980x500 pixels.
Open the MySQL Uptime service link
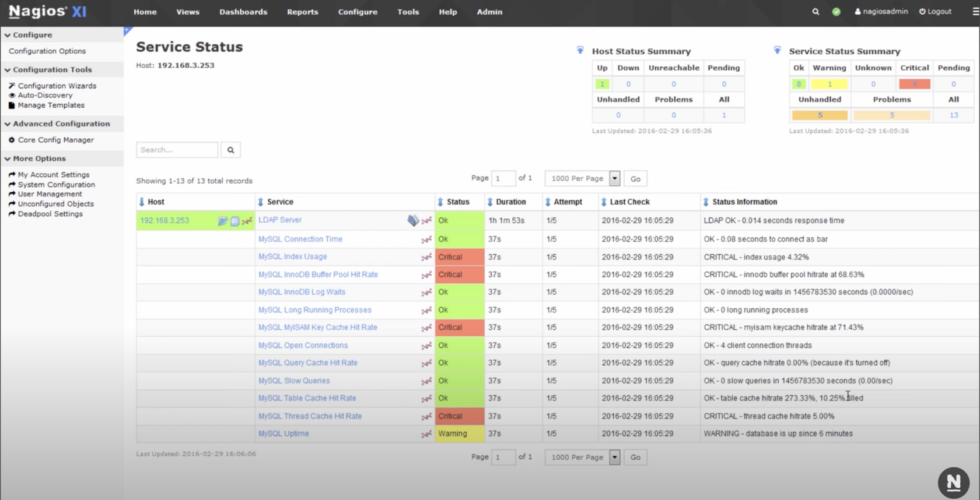click(x=283, y=434)
